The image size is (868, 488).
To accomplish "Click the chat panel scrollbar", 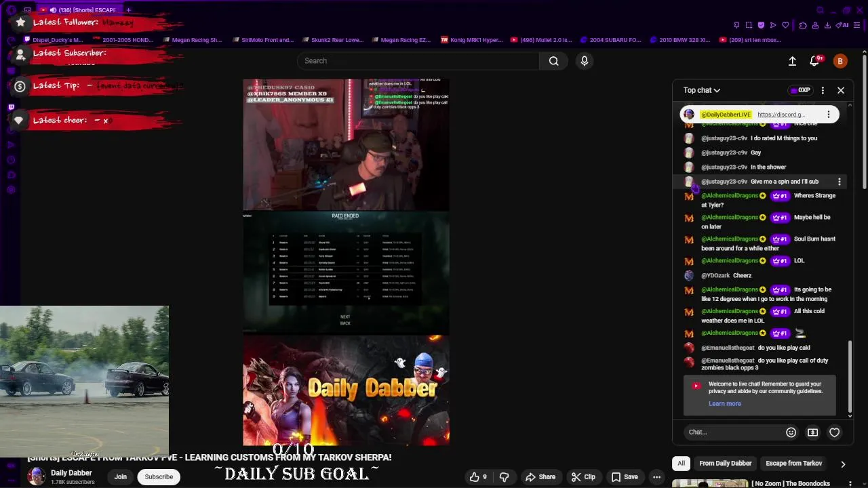I will click(850, 378).
